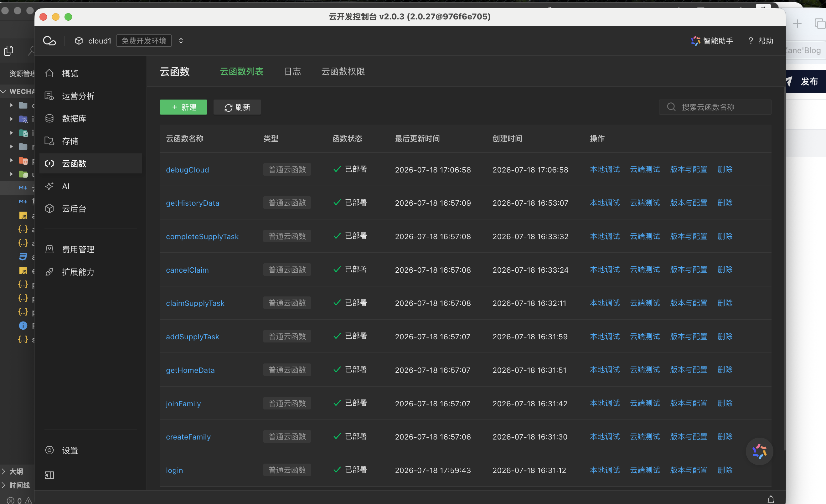Open the 智能助手 assistant
Image resolution: width=826 pixels, height=504 pixels.
click(x=712, y=41)
